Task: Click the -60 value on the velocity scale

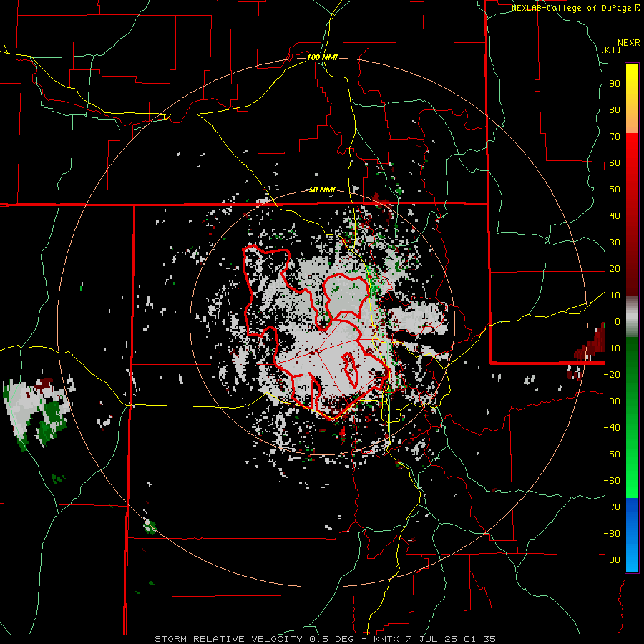Action: (x=612, y=481)
